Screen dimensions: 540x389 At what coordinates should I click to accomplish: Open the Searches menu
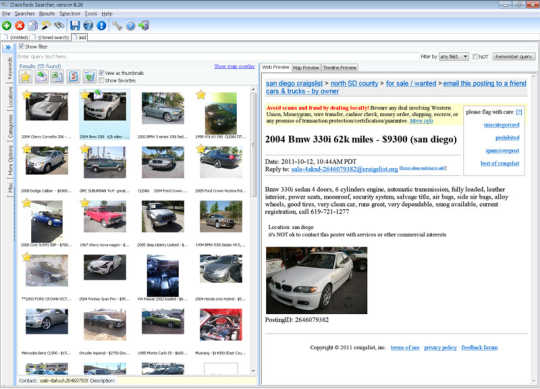(x=24, y=14)
